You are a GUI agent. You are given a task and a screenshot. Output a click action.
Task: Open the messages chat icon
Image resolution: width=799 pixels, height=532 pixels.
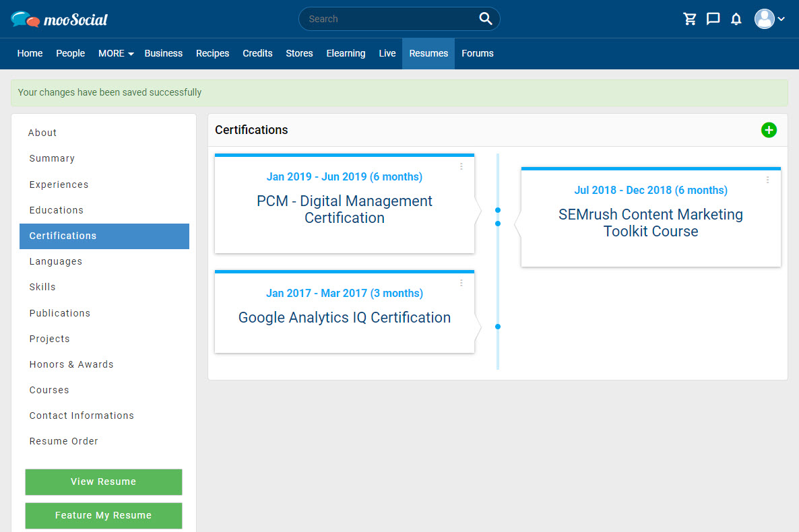pyautogui.click(x=713, y=19)
